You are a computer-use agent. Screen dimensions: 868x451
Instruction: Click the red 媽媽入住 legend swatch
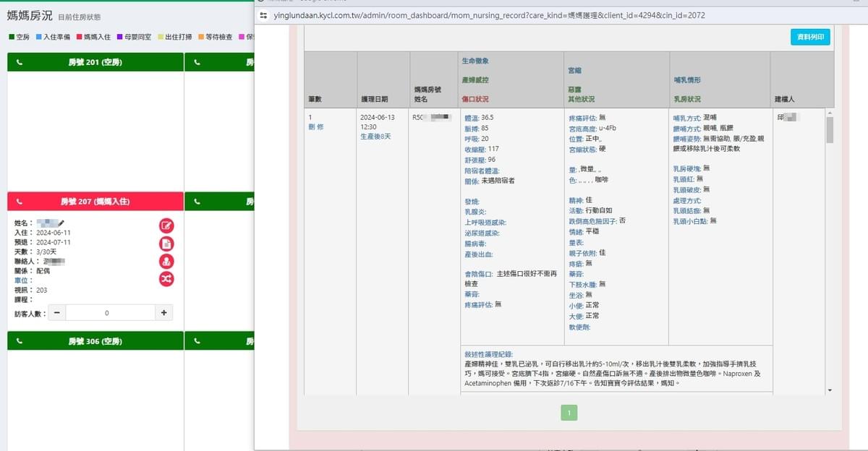(x=79, y=37)
